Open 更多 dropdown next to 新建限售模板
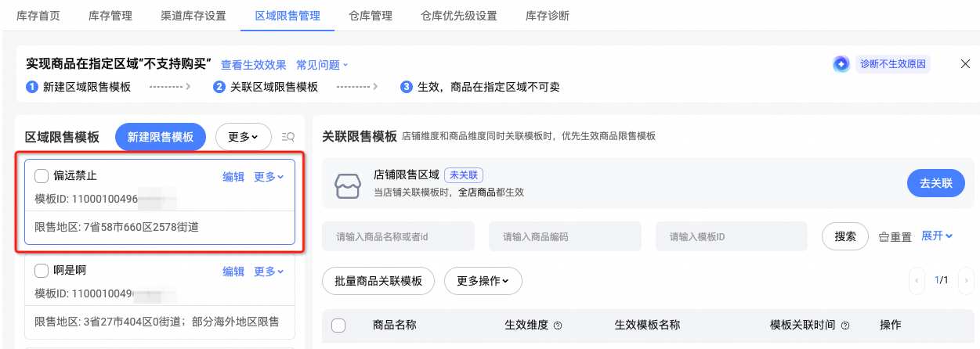The image size is (980, 349). 244,137
